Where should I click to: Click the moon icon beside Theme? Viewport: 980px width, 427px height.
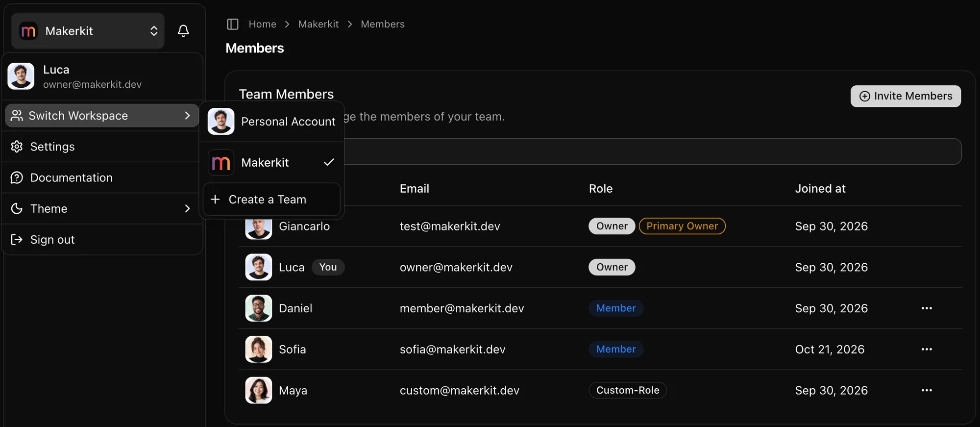[17, 208]
